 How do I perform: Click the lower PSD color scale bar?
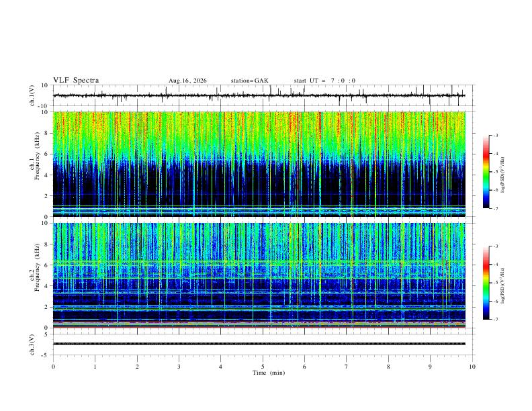[486, 283]
